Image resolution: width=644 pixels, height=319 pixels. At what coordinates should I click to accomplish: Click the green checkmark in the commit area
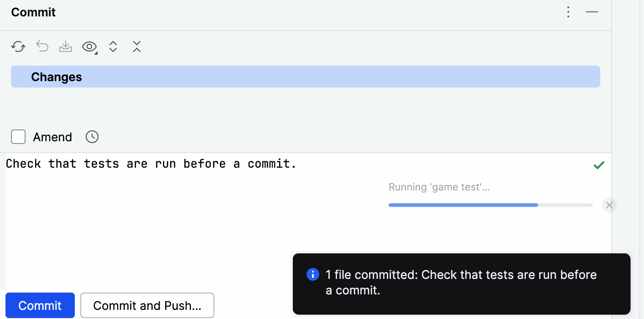[x=599, y=165]
